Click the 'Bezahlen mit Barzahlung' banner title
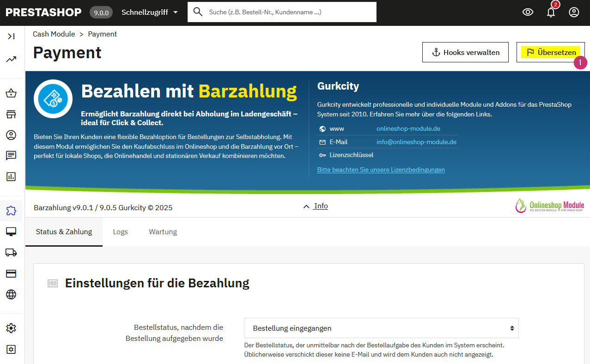 point(189,91)
